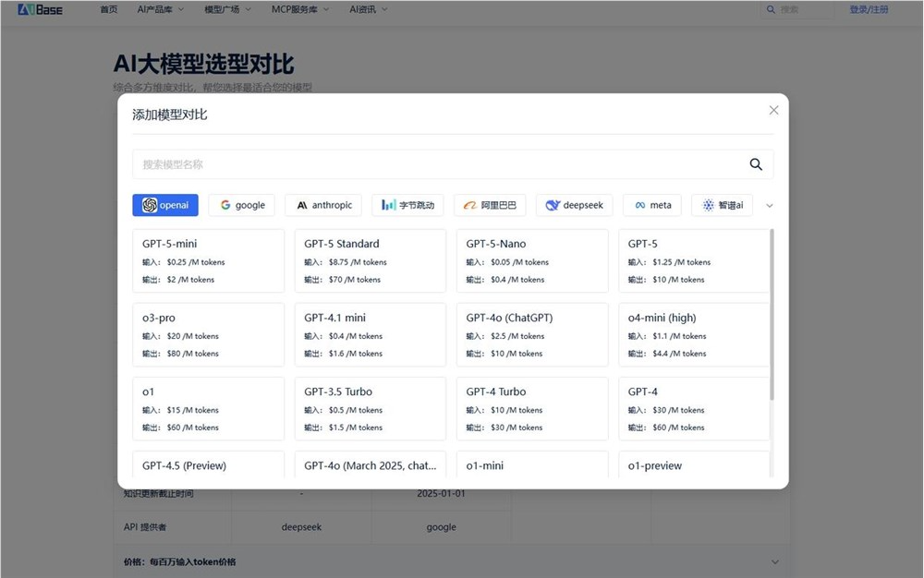Click the 阿里巴巴 provider icon
The width and height of the screenshot is (924, 578).
469,205
